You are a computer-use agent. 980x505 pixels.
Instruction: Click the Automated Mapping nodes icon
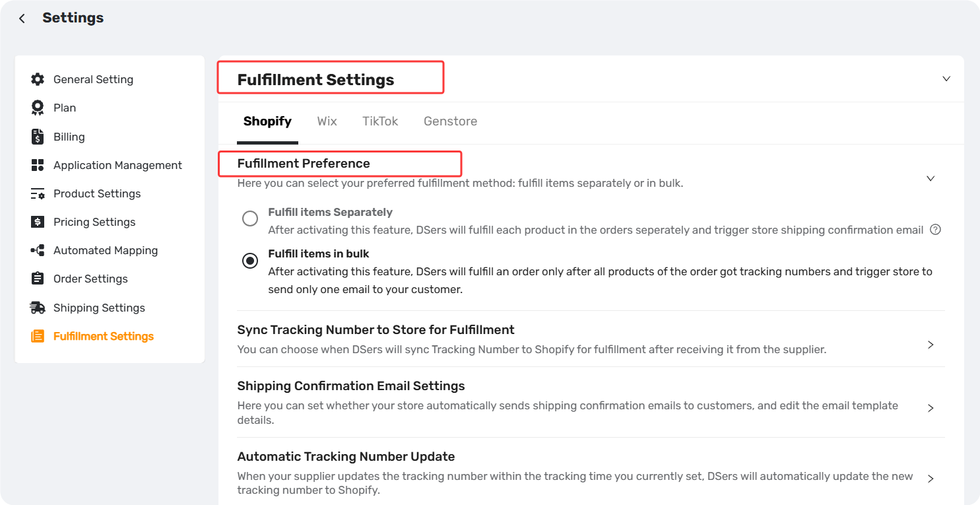[38, 250]
